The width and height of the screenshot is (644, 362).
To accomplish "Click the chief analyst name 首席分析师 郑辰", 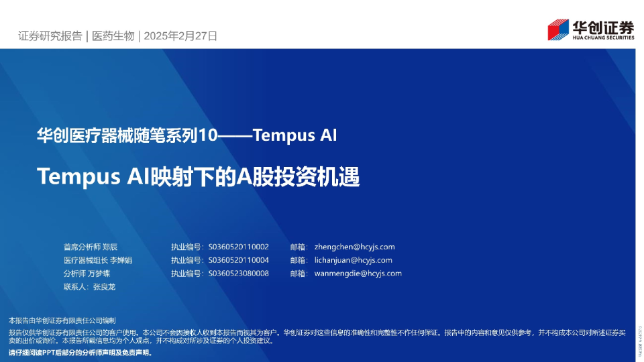I will click(x=91, y=247).
